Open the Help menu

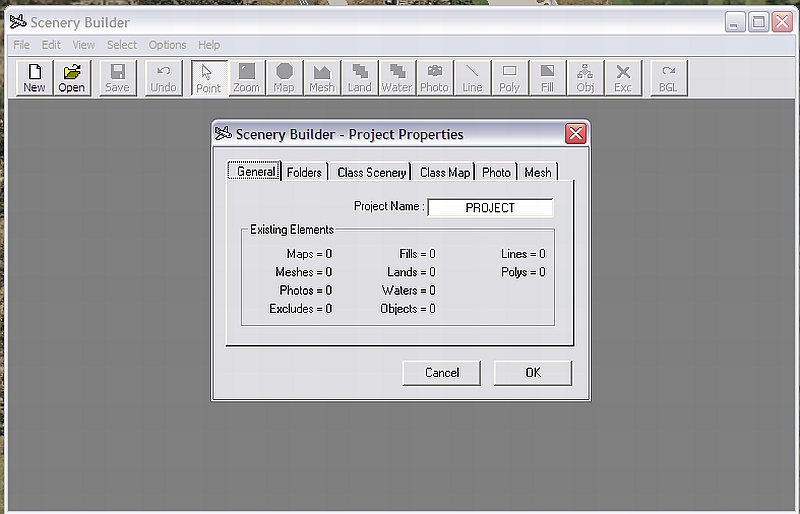(x=209, y=45)
